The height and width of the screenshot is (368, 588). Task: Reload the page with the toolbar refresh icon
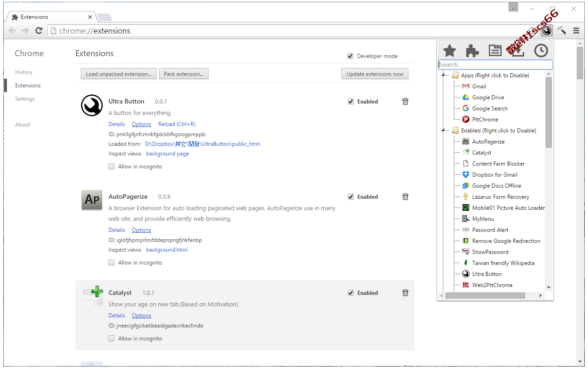pos(39,31)
